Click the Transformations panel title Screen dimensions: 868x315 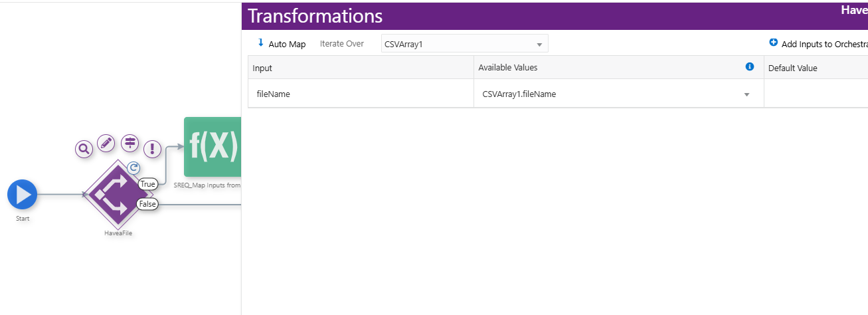coord(315,16)
